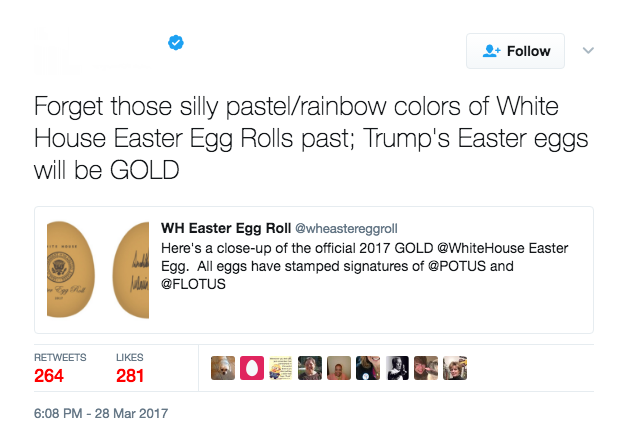The height and width of the screenshot is (426, 630).
Task: Click the main tweet text about GOLD eggs
Action: (295, 138)
